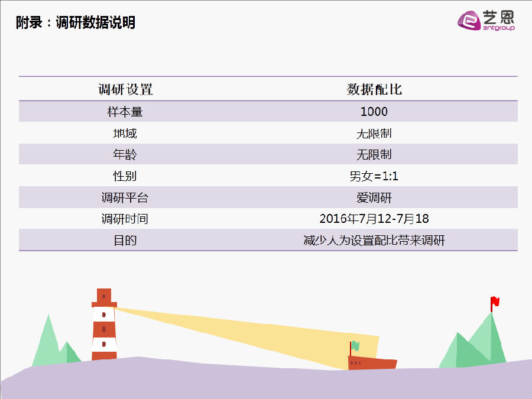Click the 目的 row label
Screen dimensions: 532x399
[125, 240]
